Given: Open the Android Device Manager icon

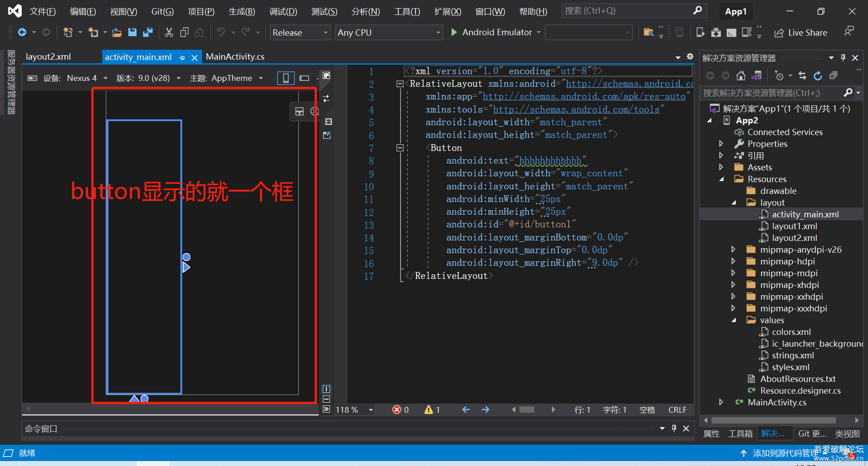Looking at the screenshot, I should click(x=700, y=32).
